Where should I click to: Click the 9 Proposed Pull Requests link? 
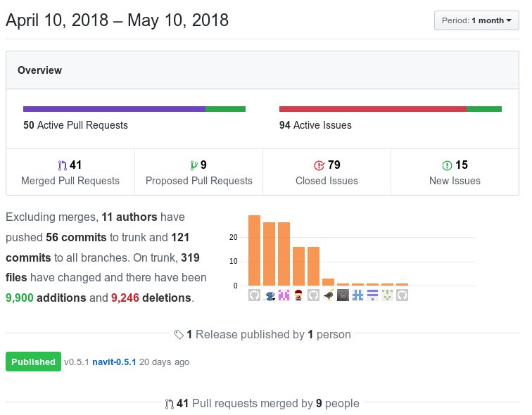point(199,172)
